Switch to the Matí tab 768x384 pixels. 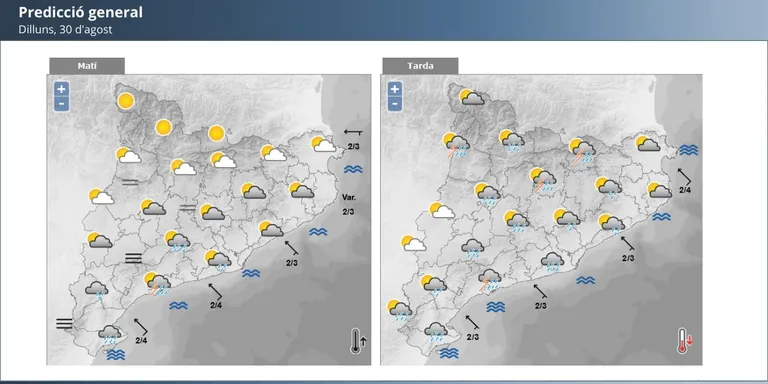coord(87,66)
